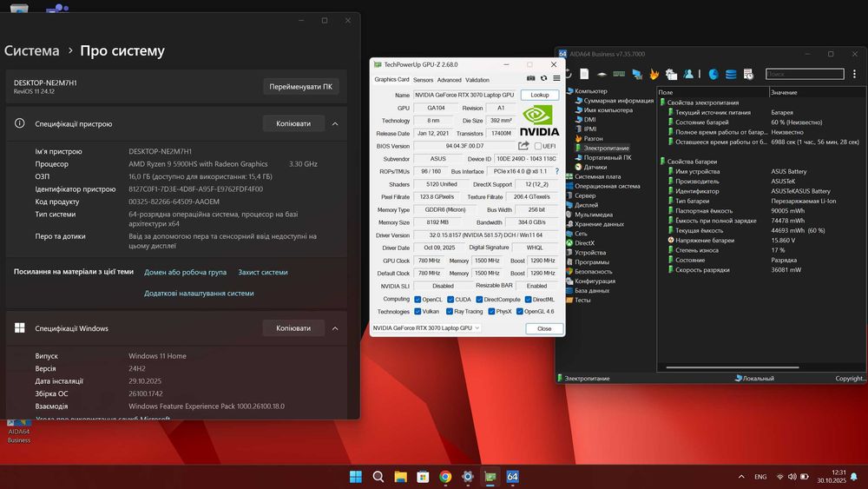Select Суммарная информация in AIDA64 tree
The width and height of the screenshot is (868, 489).
pyautogui.click(x=618, y=101)
